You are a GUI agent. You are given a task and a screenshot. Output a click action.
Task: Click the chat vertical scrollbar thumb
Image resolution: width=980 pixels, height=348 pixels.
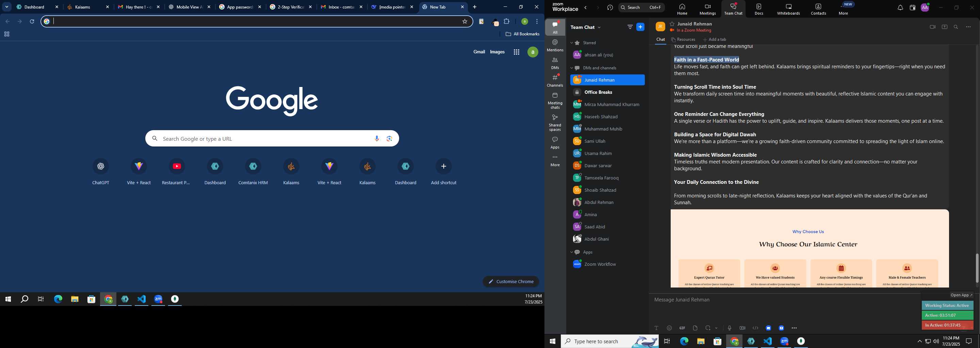click(977, 268)
